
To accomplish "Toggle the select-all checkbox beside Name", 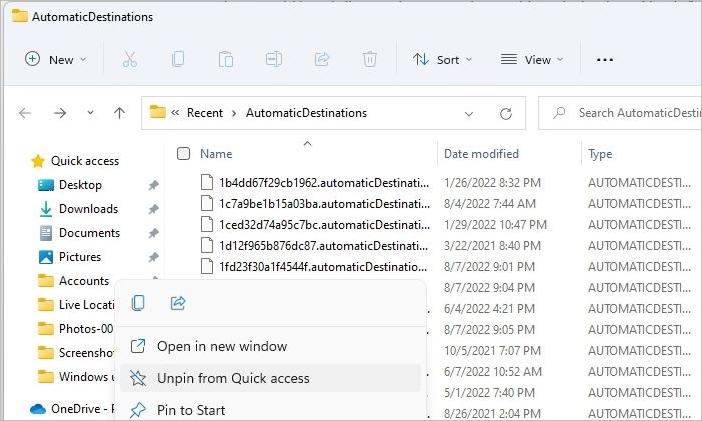I will coord(183,154).
